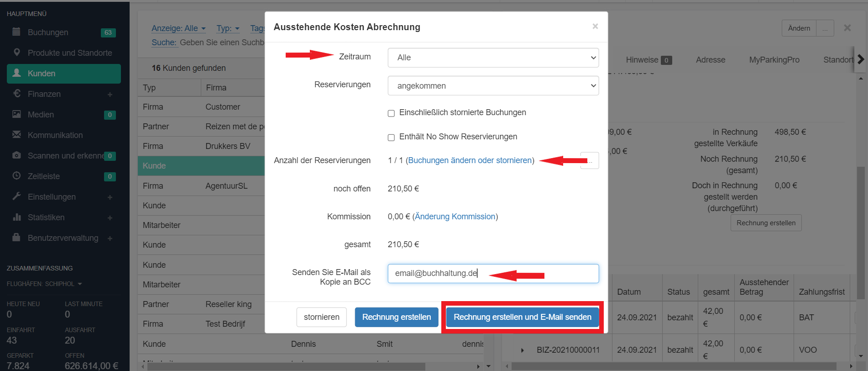Viewport: 868px width, 371px height.
Task: Close the customer detail panel with X
Action: [x=847, y=28]
